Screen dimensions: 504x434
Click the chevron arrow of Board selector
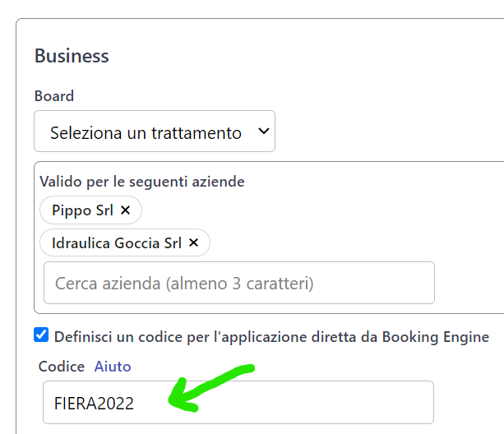point(263,132)
